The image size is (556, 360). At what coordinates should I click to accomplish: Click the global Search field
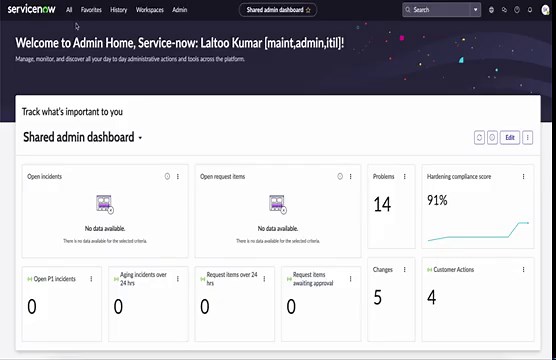[x=441, y=10]
